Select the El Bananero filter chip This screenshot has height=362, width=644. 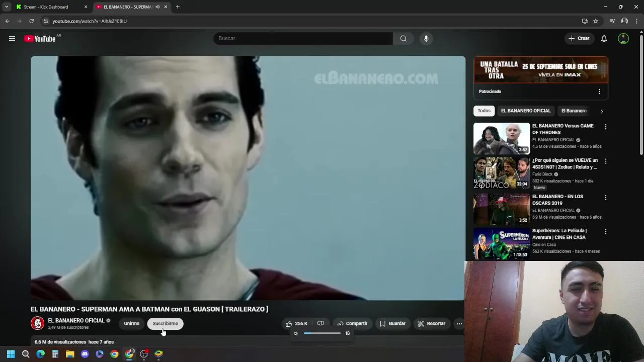(574, 111)
